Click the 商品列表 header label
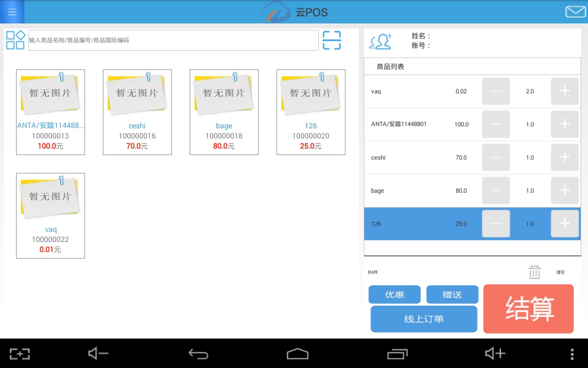588x368 pixels. [x=390, y=67]
